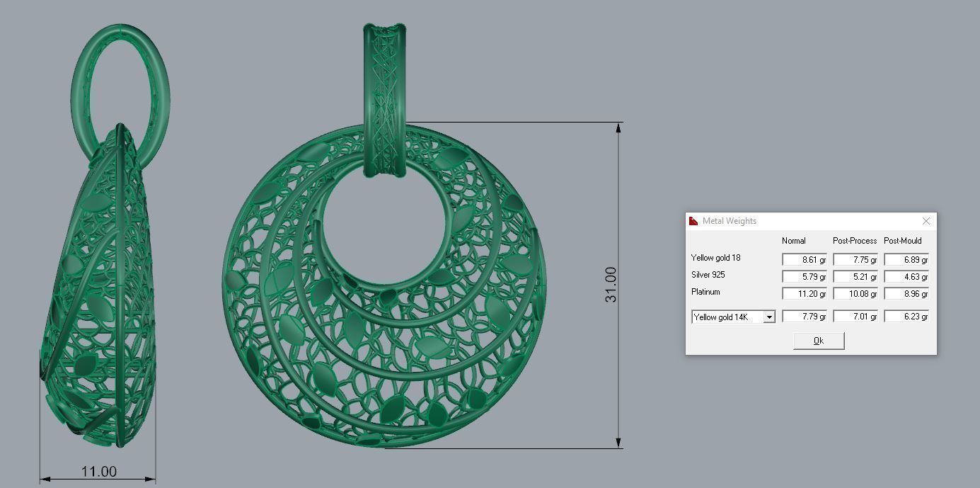Select the 14K Normal weight field 7.79 gr
Screen dimensions: 980x488
pyautogui.click(x=805, y=317)
